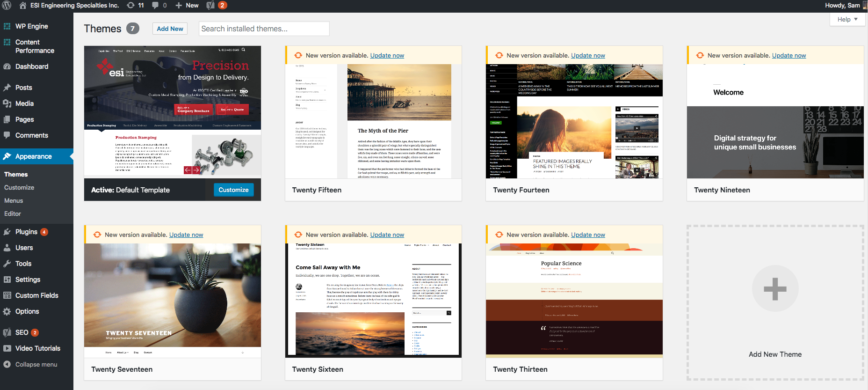Open the theme Editor submenu item
The image size is (868, 390).
coord(13,213)
